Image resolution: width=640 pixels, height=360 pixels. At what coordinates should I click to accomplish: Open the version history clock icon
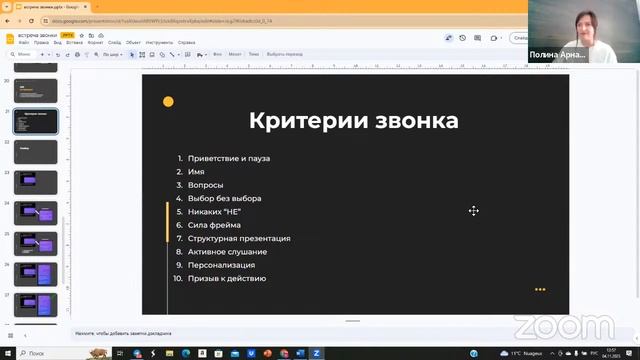pyautogui.click(x=462, y=38)
